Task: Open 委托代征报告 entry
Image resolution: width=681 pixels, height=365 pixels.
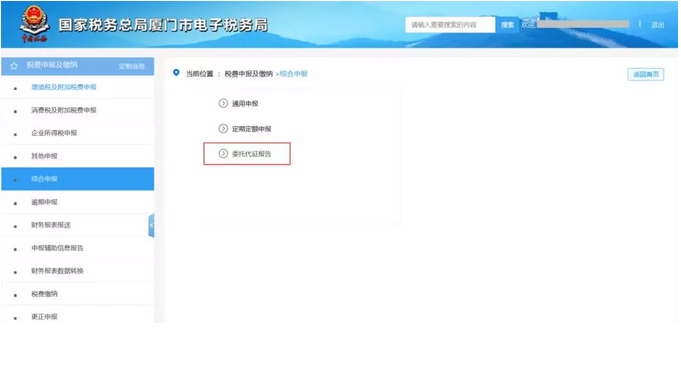Action: pyautogui.click(x=247, y=154)
